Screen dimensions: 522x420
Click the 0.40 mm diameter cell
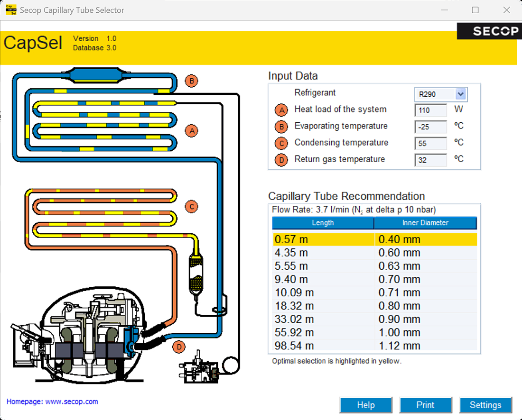tap(426, 239)
